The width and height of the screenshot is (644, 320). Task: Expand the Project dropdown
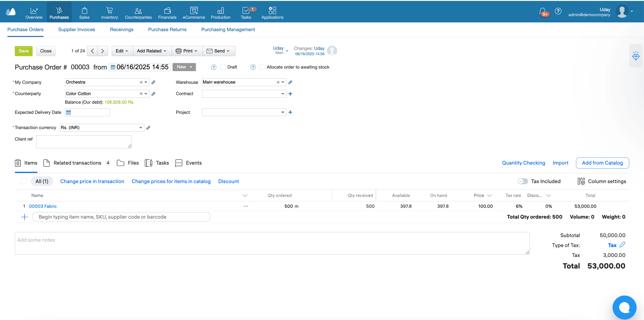tap(283, 112)
